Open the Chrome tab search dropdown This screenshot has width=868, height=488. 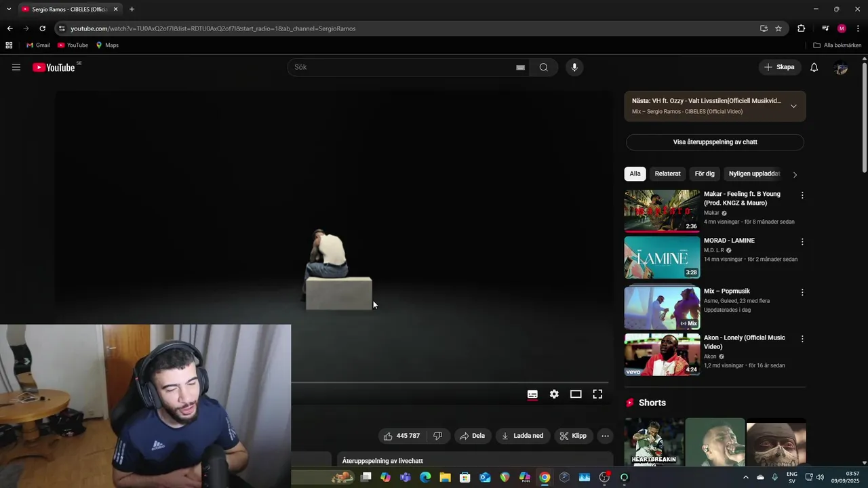(9, 9)
